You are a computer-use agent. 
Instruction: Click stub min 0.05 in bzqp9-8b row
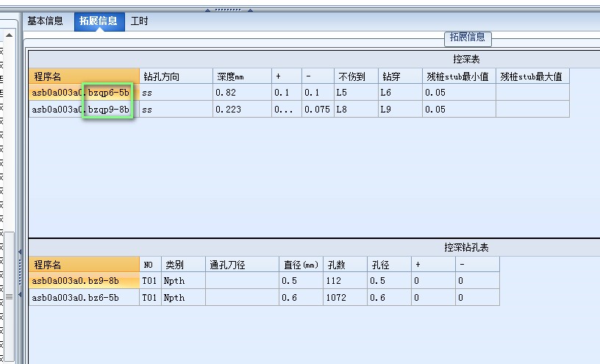[459, 109]
